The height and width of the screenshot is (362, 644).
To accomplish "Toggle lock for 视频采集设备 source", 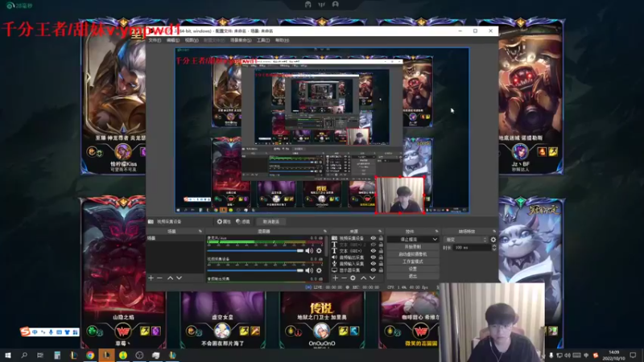I will (381, 238).
